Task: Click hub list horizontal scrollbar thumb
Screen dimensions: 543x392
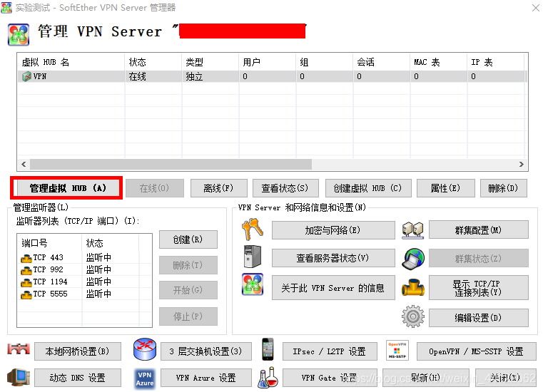Action: (x=171, y=165)
